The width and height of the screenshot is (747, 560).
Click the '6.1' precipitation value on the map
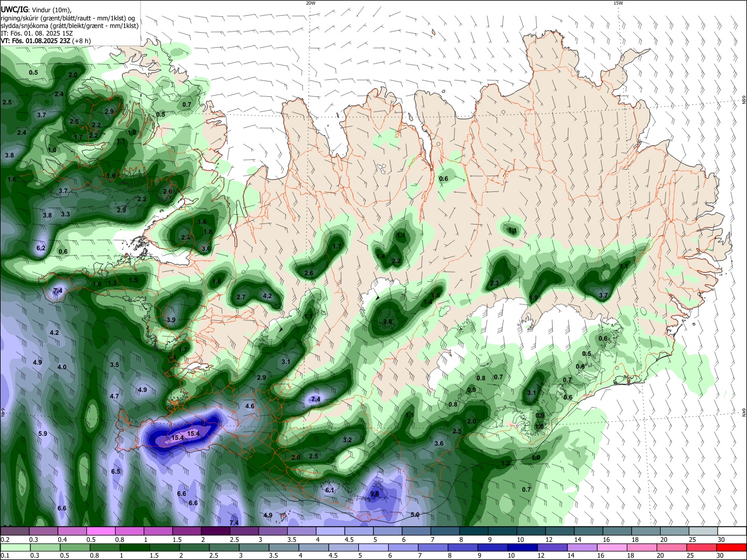(329, 490)
